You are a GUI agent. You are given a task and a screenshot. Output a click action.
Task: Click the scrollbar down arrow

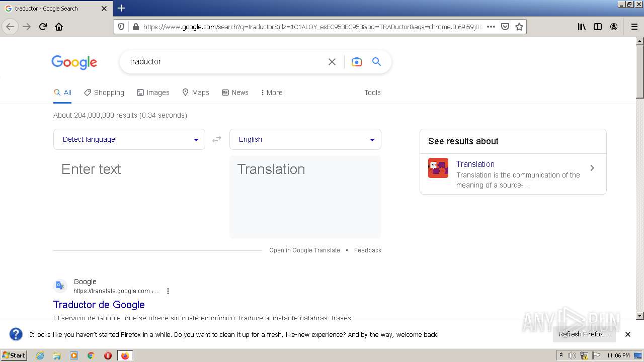pos(640,316)
